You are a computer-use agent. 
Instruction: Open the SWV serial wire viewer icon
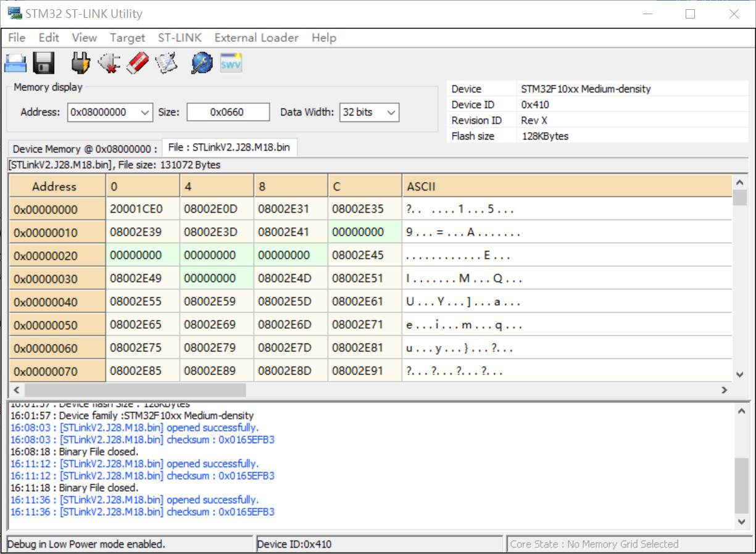[231, 63]
